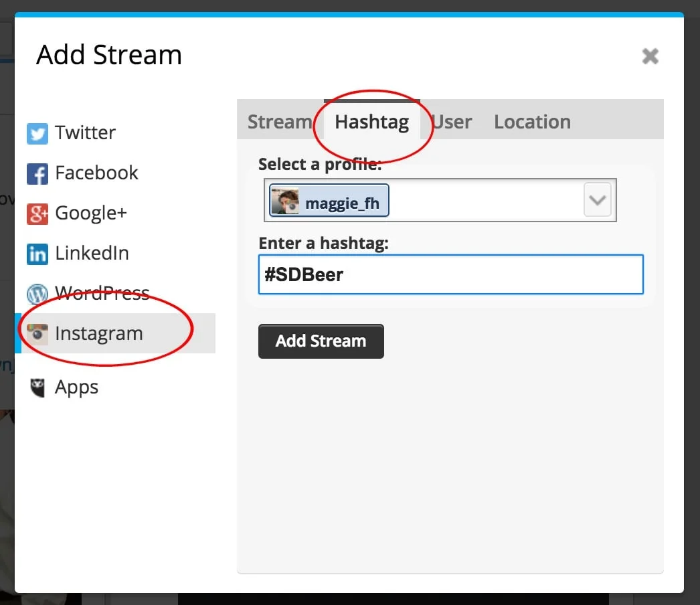Click the maggie_fh profile name
This screenshot has height=605, width=700.
[x=343, y=203]
